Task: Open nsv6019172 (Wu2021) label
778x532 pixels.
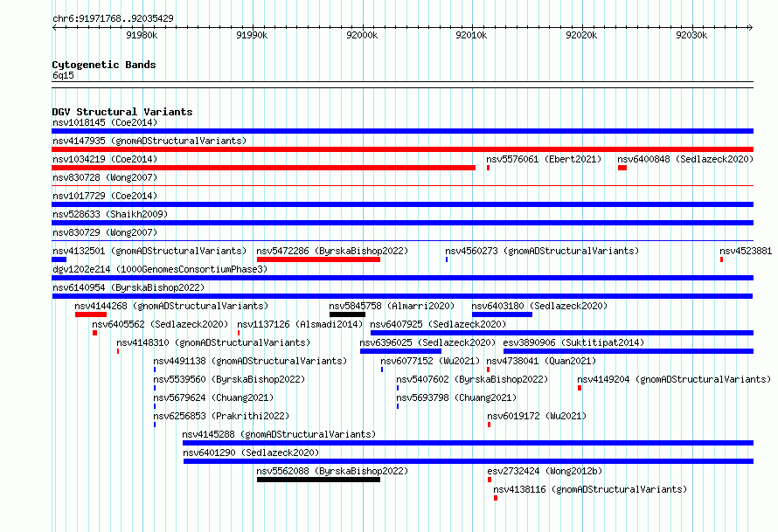Action: pyautogui.click(x=537, y=416)
